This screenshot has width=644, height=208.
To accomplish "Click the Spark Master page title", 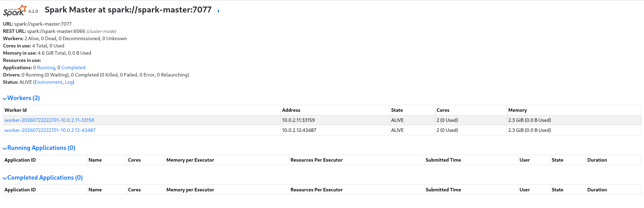I will (128, 10).
